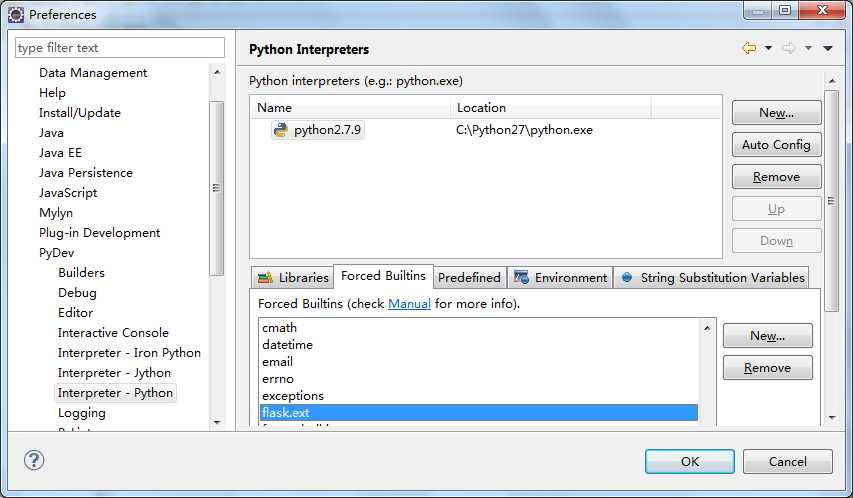Click the Auto Config button
853x498 pixels.
(776, 145)
